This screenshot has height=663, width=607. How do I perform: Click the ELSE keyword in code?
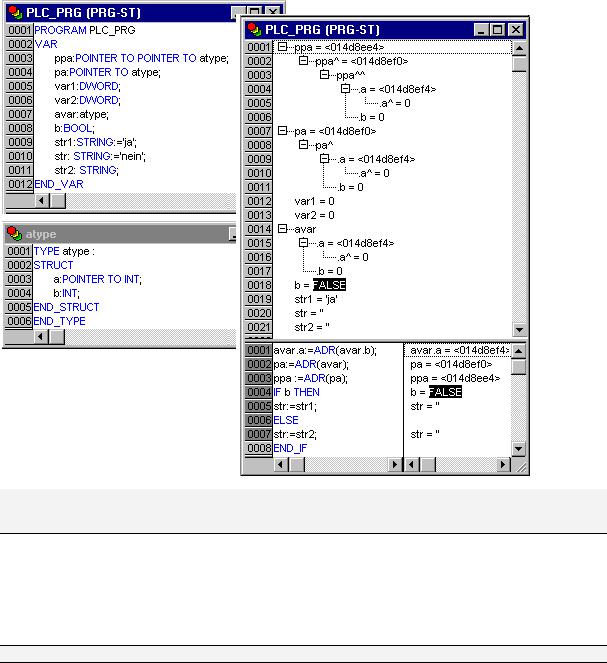pyautogui.click(x=286, y=420)
